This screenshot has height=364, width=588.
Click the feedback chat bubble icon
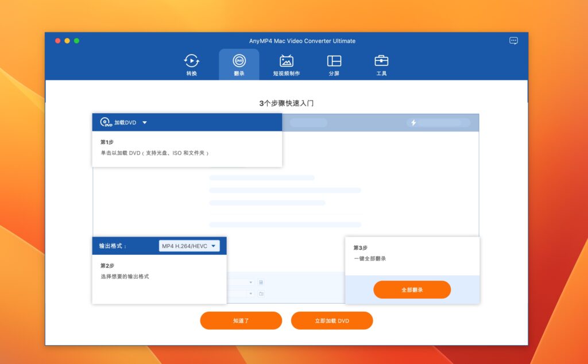pyautogui.click(x=513, y=41)
